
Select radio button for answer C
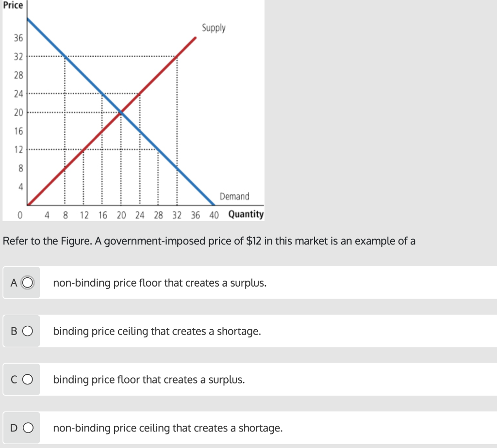coord(28,380)
